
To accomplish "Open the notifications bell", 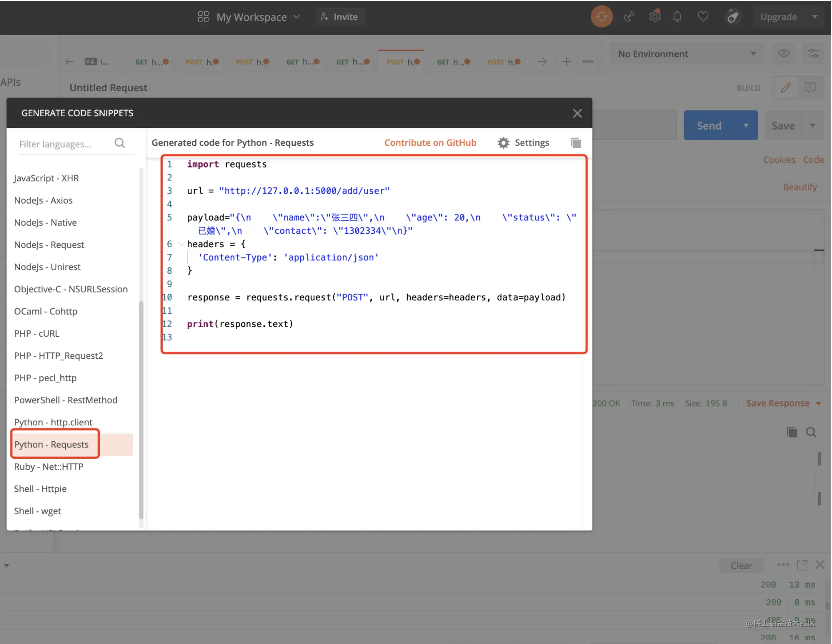I will tap(677, 17).
